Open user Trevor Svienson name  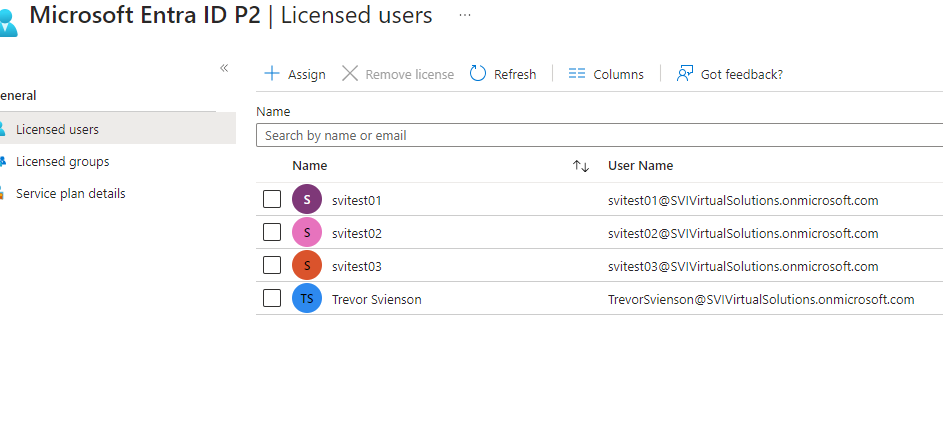(x=376, y=300)
